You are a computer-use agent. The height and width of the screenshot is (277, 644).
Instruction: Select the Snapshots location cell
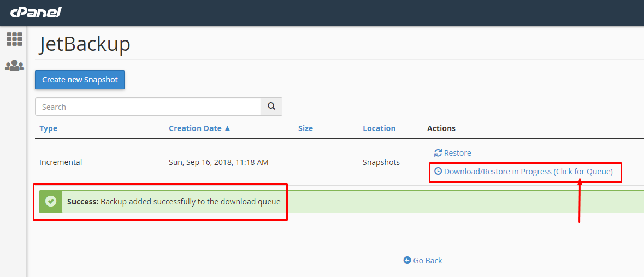pyautogui.click(x=381, y=162)
